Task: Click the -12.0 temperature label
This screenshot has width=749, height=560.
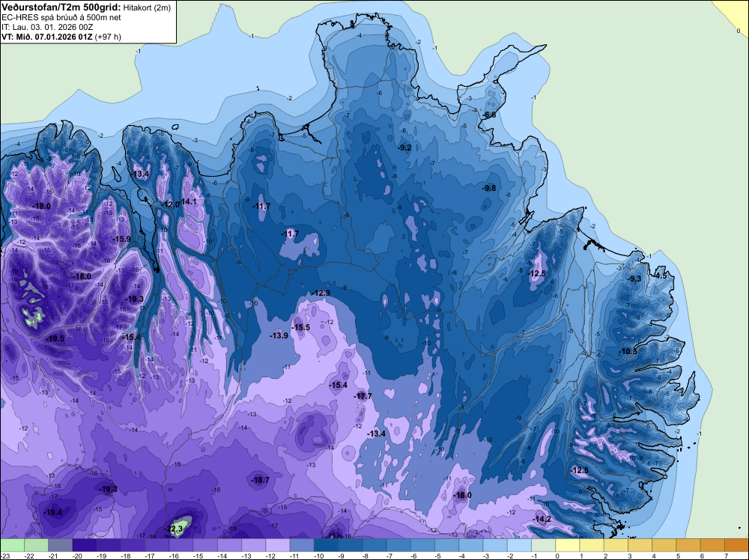Action: point(171,204)
